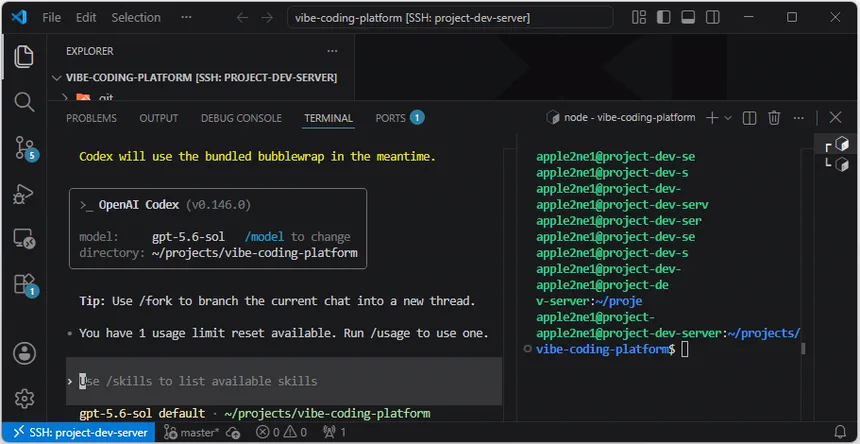860x444 pixels.
Task: Open Accounts menu in activity bar
Action: [24, 354]
